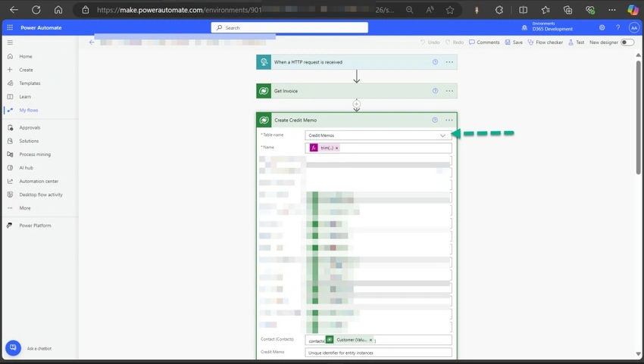Screen dimensions: 644x364
Task: Save the flow
Action: pyautogui.click(x=514, y=42)
